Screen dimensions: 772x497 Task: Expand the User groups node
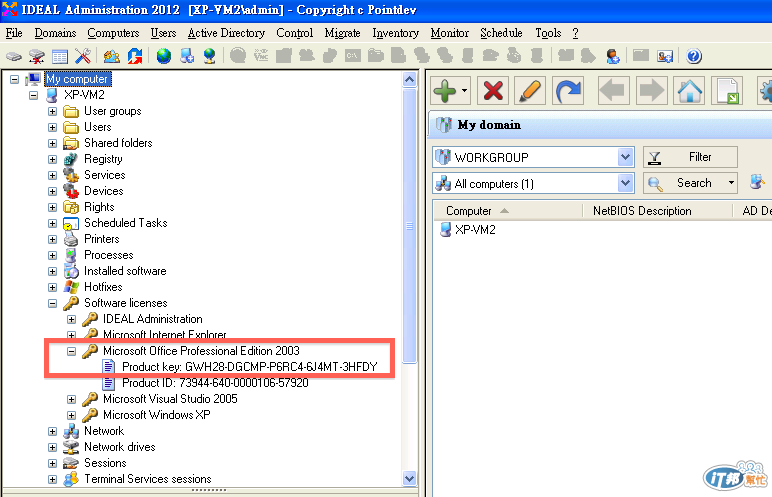tap(52, 111)
